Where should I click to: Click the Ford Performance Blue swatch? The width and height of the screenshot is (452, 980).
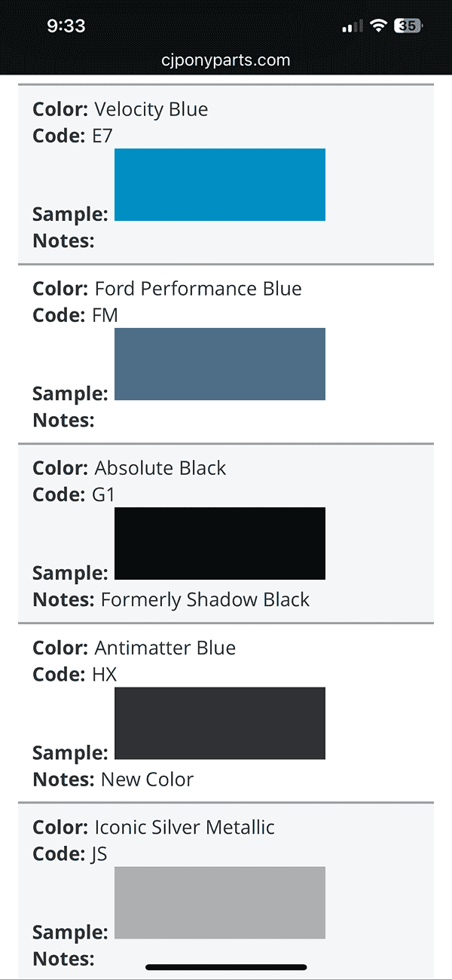click(220, 364)
